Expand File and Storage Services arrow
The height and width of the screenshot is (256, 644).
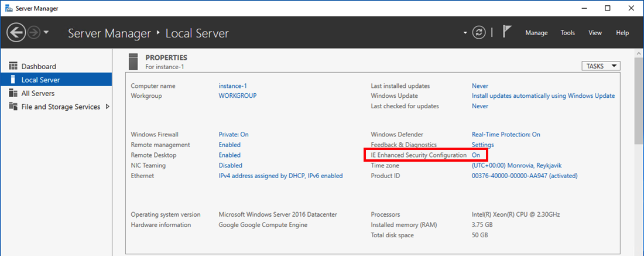(107, 107)
